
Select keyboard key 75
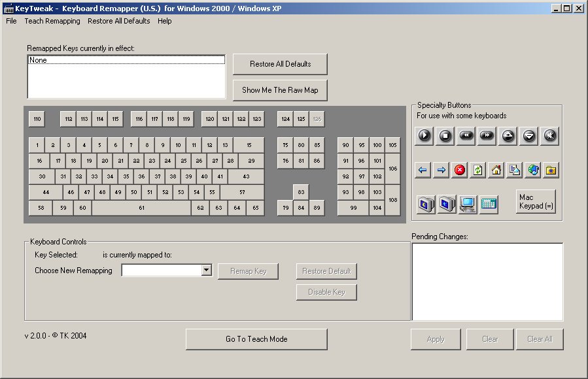click(x=285, y=145)
